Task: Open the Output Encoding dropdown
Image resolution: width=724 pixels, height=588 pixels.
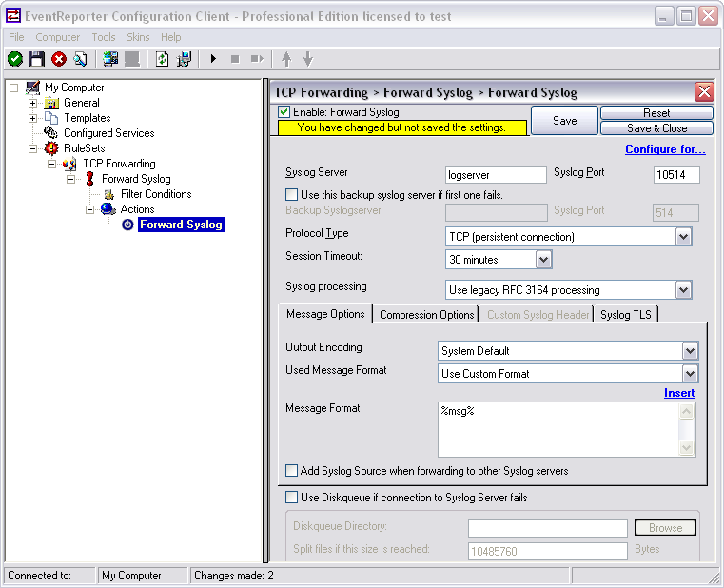Action: 690,351
